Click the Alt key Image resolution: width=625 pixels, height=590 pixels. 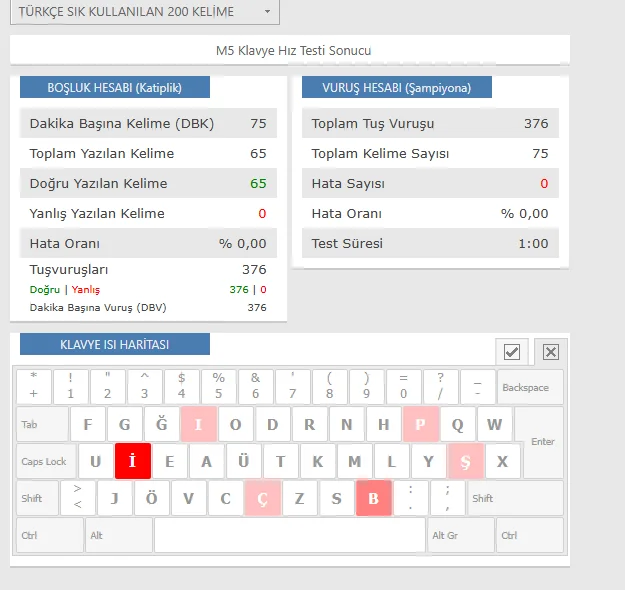[119, 535]
